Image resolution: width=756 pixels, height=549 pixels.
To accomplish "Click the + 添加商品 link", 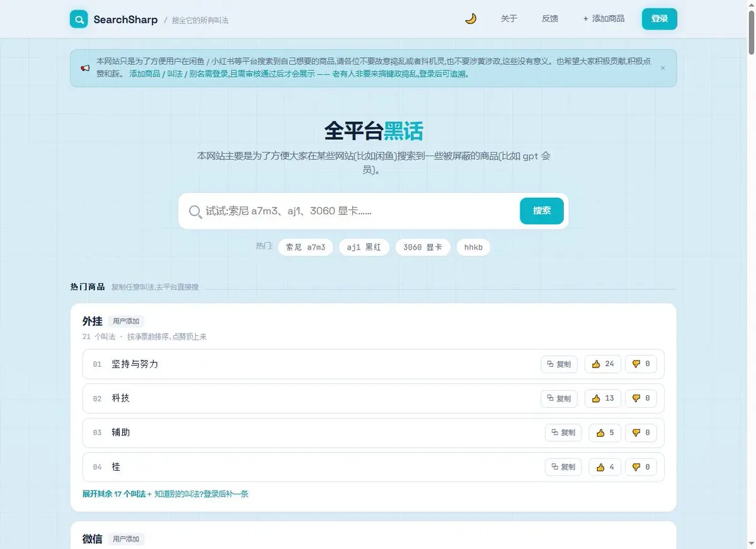I will coord(604,19).
